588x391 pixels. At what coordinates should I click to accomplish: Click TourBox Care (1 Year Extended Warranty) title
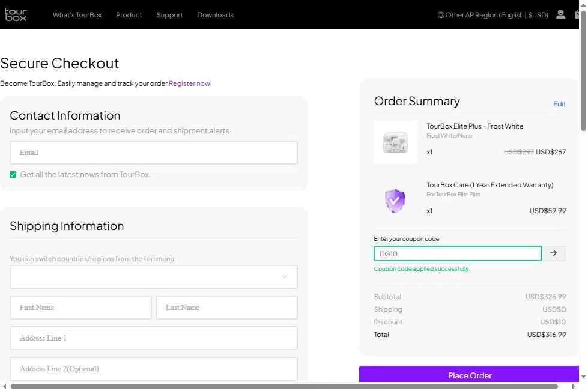(x=489, y=185)
